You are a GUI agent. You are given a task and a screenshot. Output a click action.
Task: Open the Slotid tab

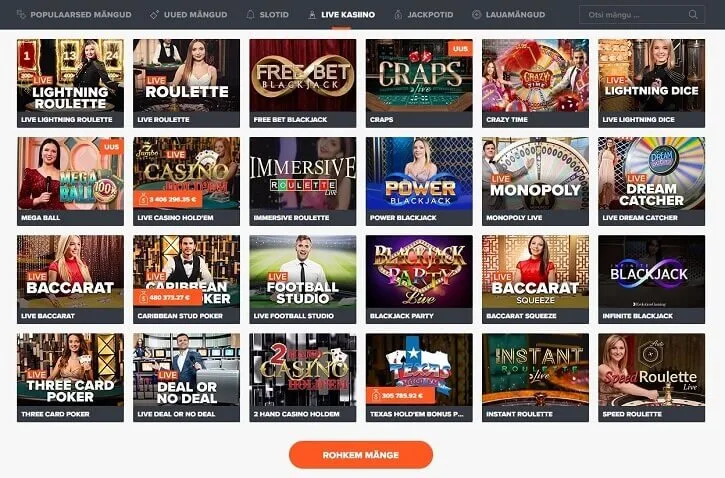pos(274,14)
